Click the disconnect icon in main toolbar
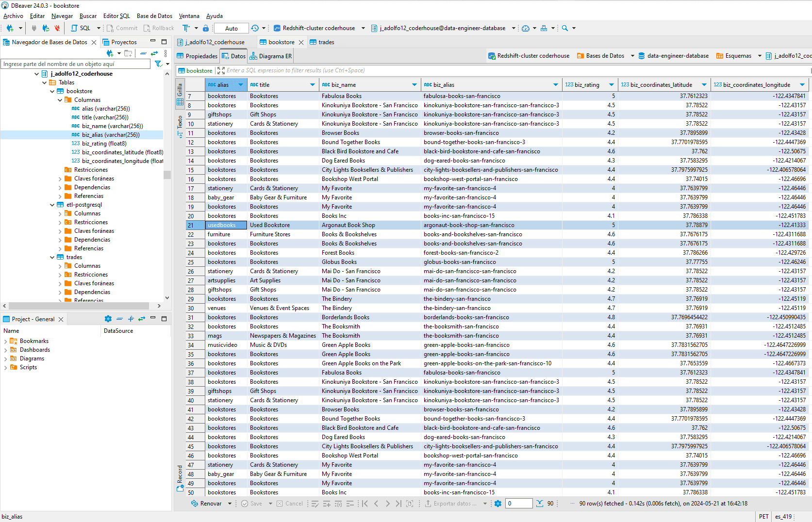 [x=57, y=28]
